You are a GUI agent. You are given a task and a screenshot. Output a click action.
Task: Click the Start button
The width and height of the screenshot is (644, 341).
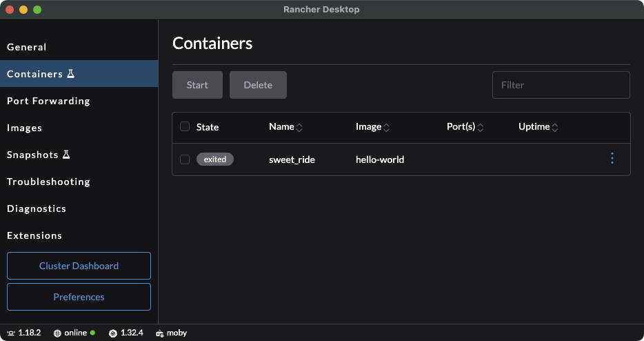198,85
